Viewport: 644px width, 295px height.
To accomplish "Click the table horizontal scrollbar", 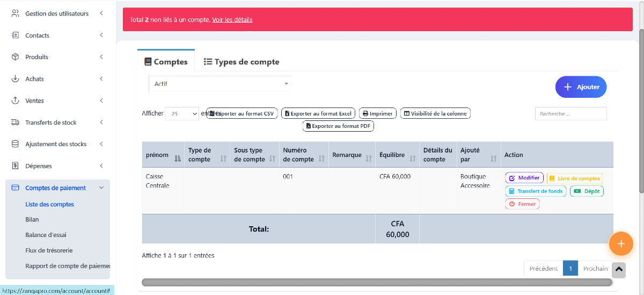I will pyautogui.click(x=377, y=282).
